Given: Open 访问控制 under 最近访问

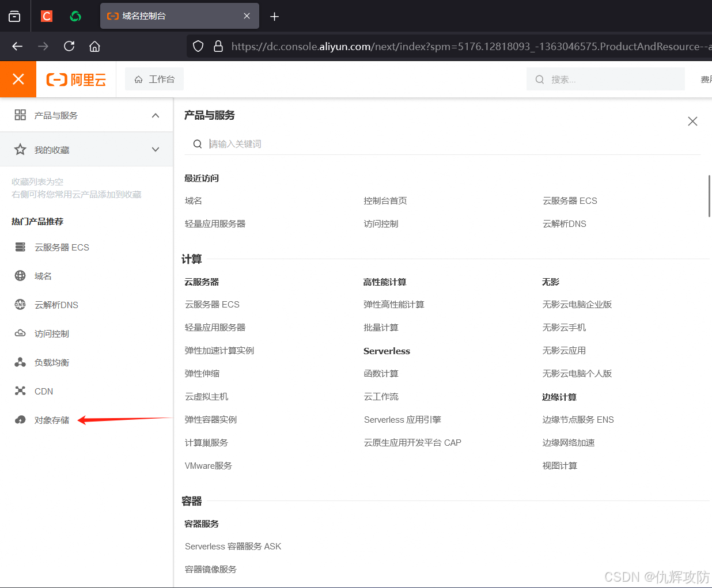Looking at the screenshot, I should [381, 223].
